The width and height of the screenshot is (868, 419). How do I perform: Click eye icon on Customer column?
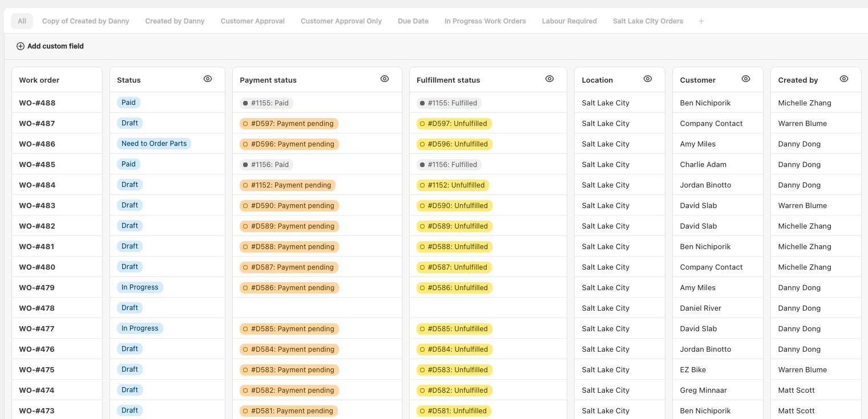(746, 79)
